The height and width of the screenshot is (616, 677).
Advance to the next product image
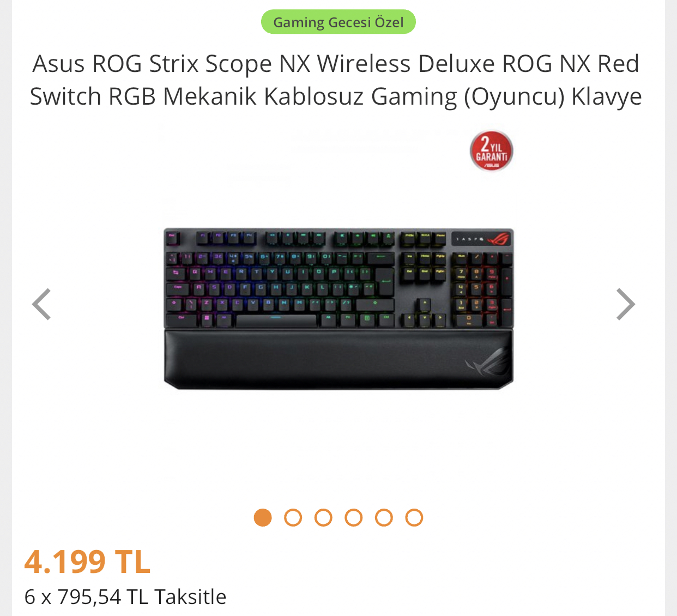[625, 304]
